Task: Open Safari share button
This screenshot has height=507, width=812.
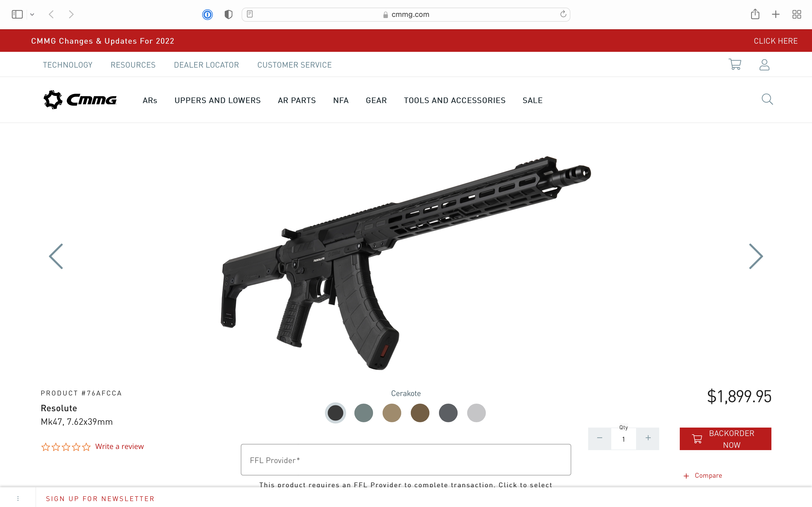Action: pyautogui.click(x=755, y=14)
